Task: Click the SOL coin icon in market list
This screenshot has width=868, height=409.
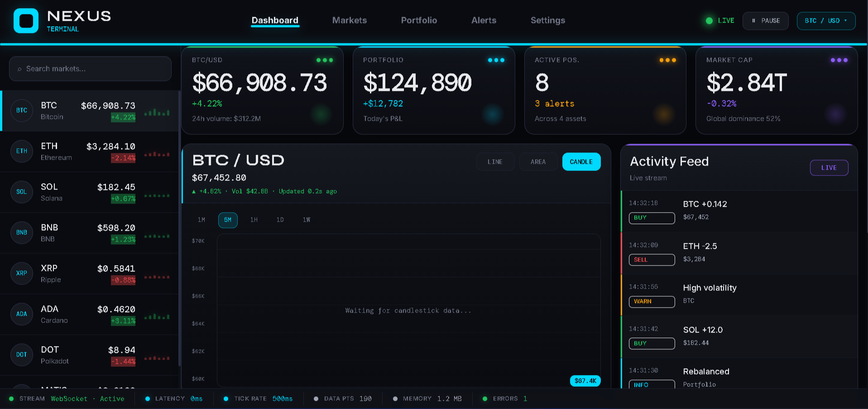Action: tap(22, 192)
